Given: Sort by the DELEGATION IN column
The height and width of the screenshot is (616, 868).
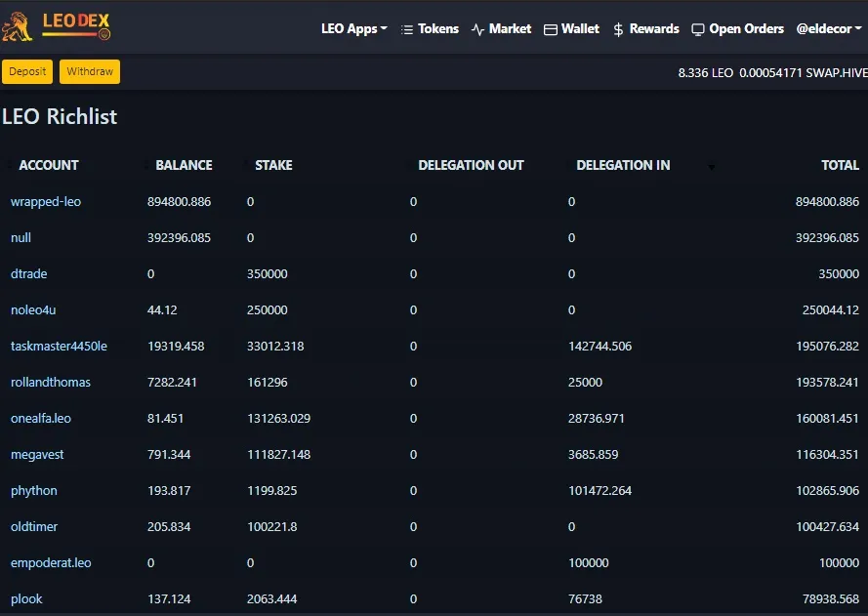Looking at the screenshot, I should [x=623, y=165].
